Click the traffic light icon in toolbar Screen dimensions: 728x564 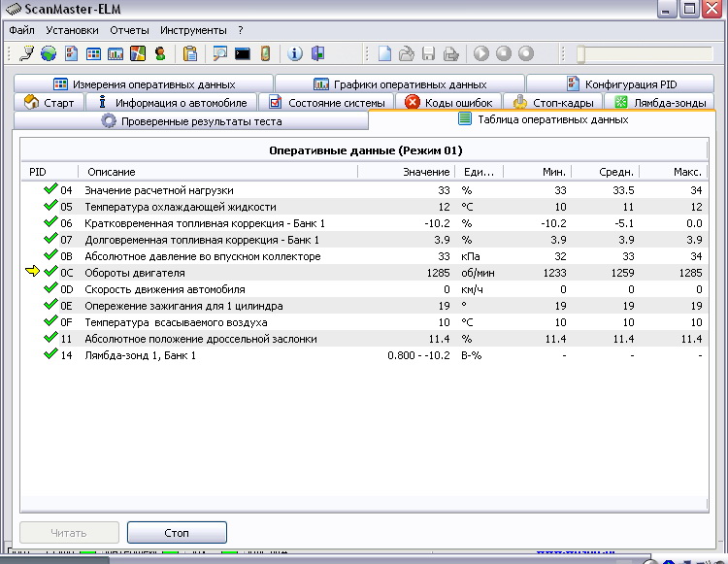coord(263,53)
